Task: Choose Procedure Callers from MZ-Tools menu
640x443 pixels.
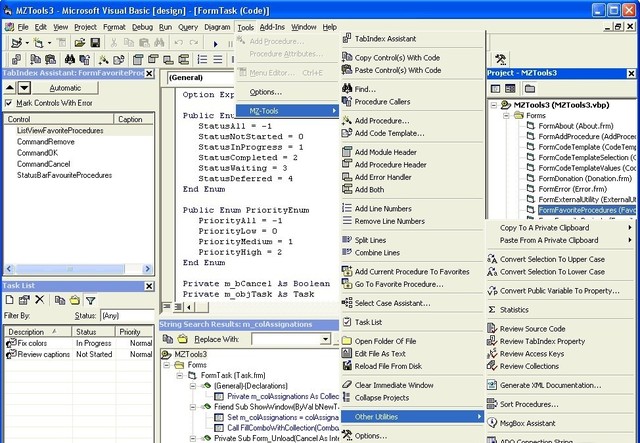Action: coord(382,102)
